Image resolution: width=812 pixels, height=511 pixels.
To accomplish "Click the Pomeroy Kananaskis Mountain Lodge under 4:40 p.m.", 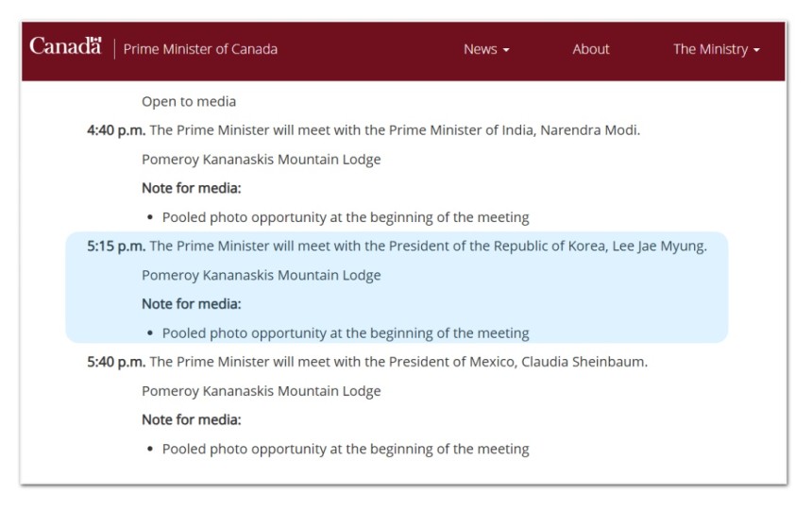I will click(261, 159).
